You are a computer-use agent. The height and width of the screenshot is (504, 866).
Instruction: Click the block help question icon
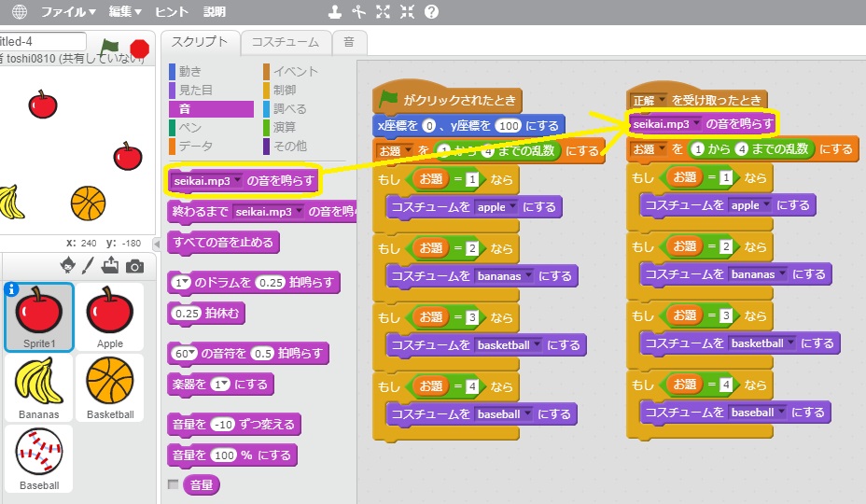[x=431, y=11]
